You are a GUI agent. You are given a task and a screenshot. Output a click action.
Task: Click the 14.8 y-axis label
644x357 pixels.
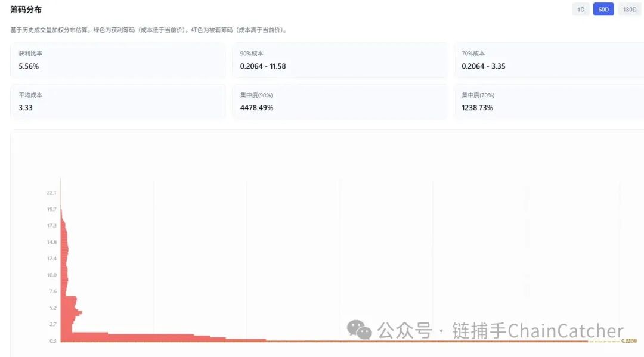click(51, 242)
